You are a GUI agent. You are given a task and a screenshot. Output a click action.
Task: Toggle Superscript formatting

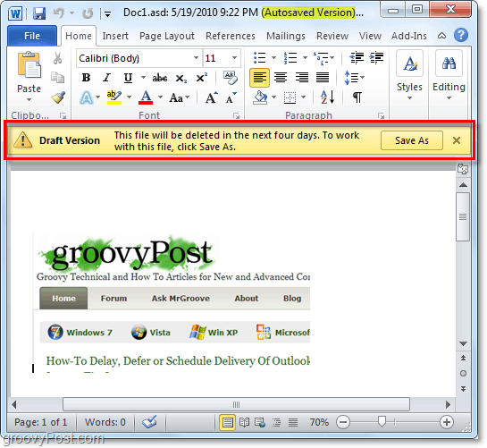(202, 78)
